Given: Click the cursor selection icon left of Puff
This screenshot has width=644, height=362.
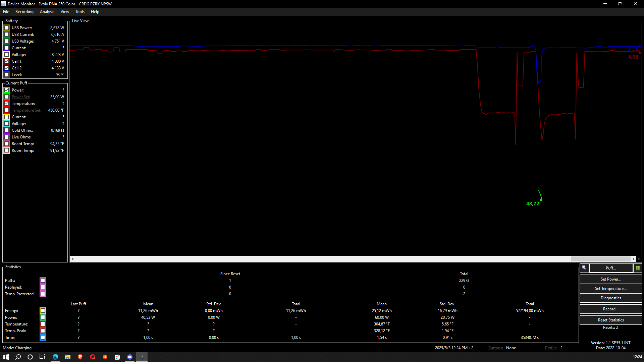Looking at the screenshot, I should pyautogui.click(x=584, y=268).
